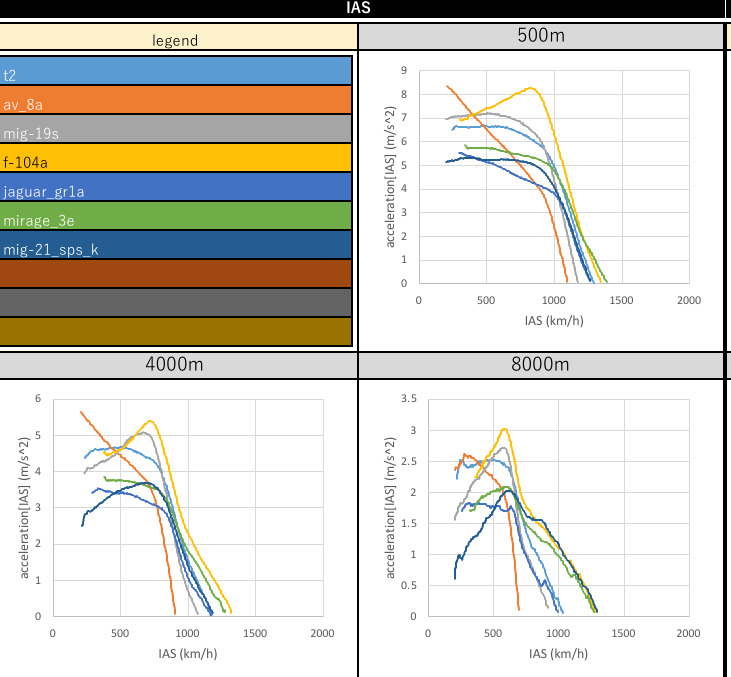Select the yellow f-104a legend cell
Image resolution: width=731 pixels, height=677 pixels.
pyautogui.click(x=176, y=157)
